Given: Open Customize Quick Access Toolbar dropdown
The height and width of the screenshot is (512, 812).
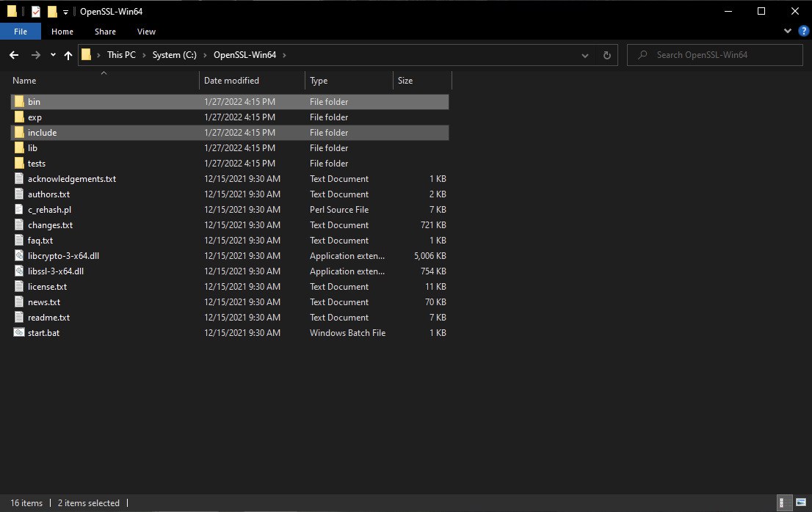Looking at the screenshot, I should tap(66, 12).
